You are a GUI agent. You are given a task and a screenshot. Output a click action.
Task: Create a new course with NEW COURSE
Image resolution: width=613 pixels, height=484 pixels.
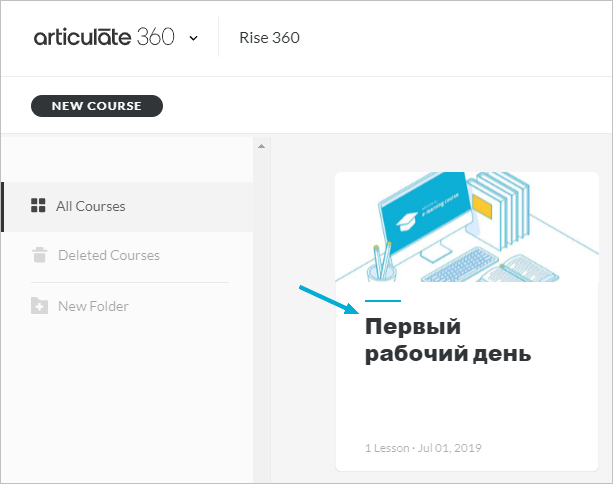point(97,106)
